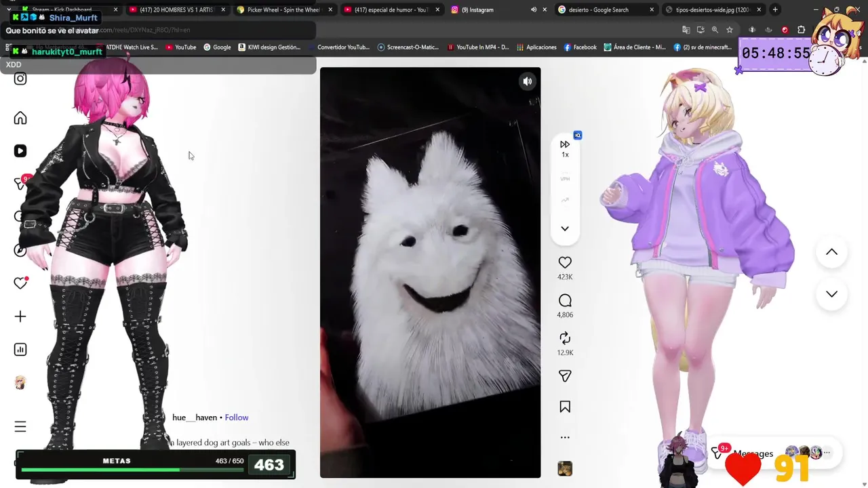
Task: Click the Instagram logo icon
Action: [20, 79]
